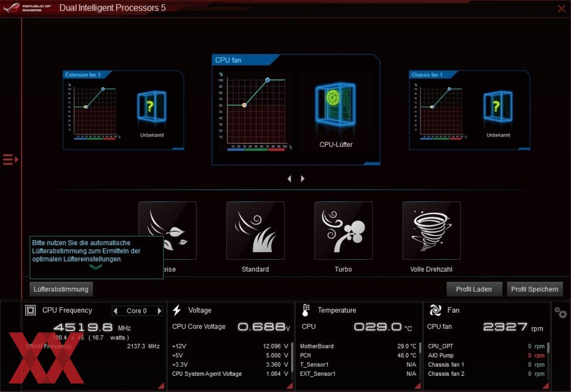Select the Extension fan 3 card
The width and height of the screenshot is (571, 392).
[x=123, y=110]
